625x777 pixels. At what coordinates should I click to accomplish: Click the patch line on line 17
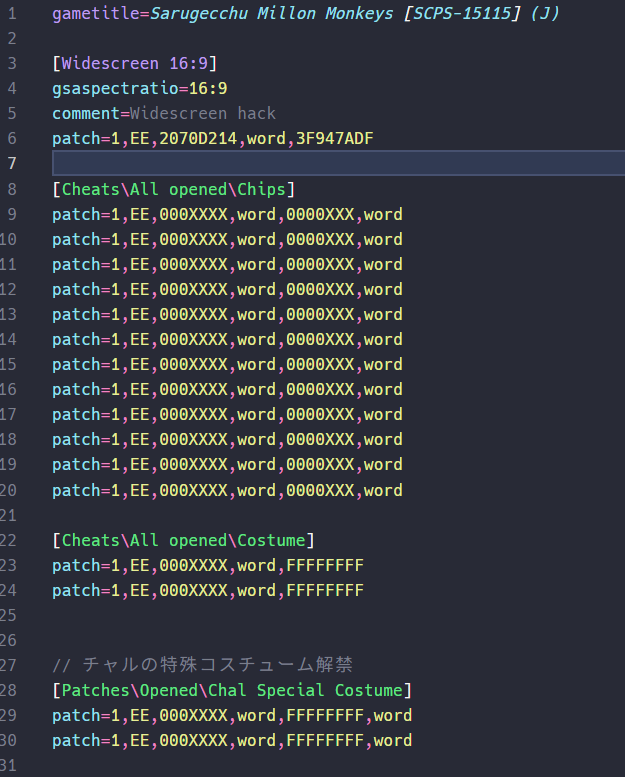pos(227,415)
